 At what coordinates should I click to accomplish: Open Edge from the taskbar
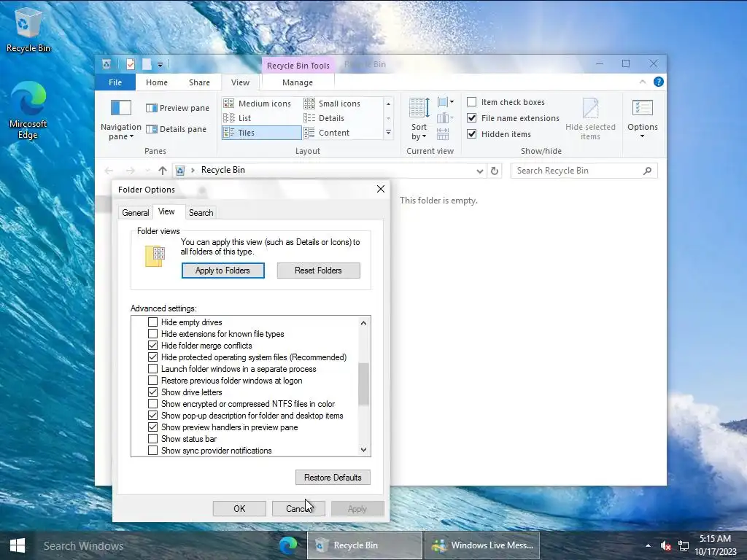pyautogui.click(x=287, y=545)
